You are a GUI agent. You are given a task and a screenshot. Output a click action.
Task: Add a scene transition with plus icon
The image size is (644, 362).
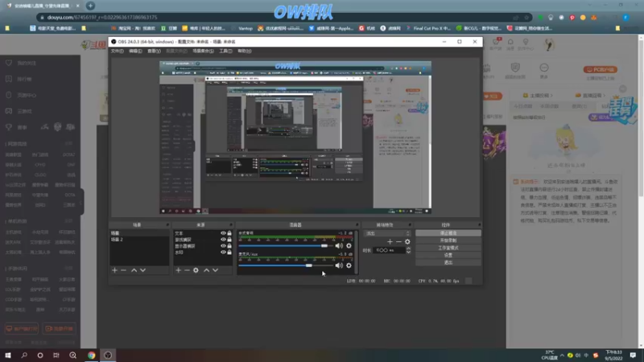click(x=390, y=242)
